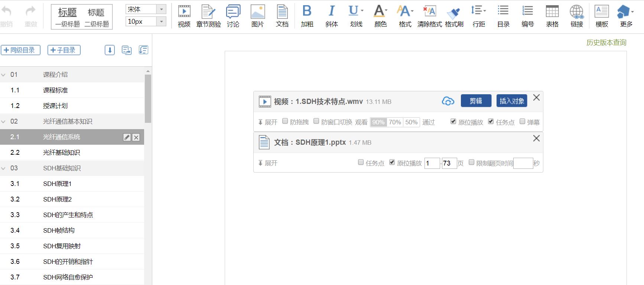644x285 pixels.
Task: Clear formatting with 清除格式
Action: click(430, 16)
